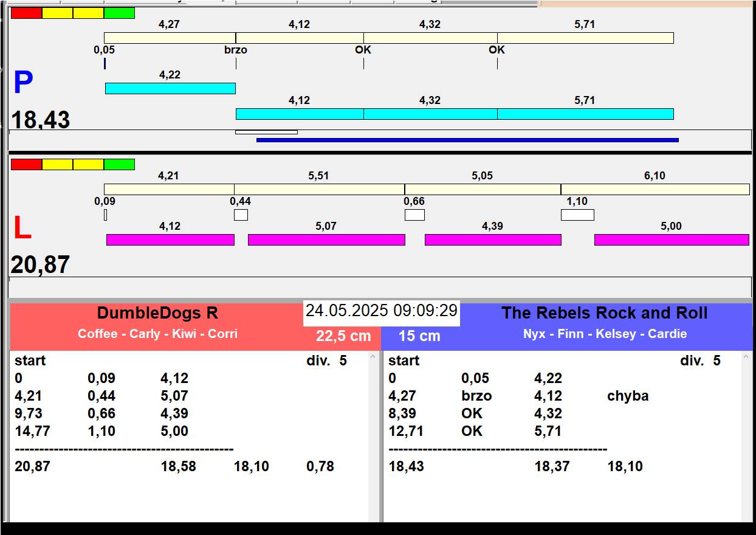Select the cyan 4,22 run bar
This screenshot has height=535, width=756.
coord(170,88)
